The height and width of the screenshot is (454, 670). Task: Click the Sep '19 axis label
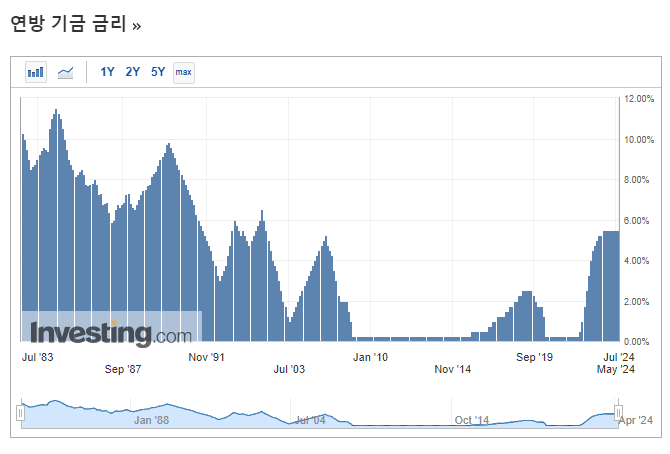535,357
